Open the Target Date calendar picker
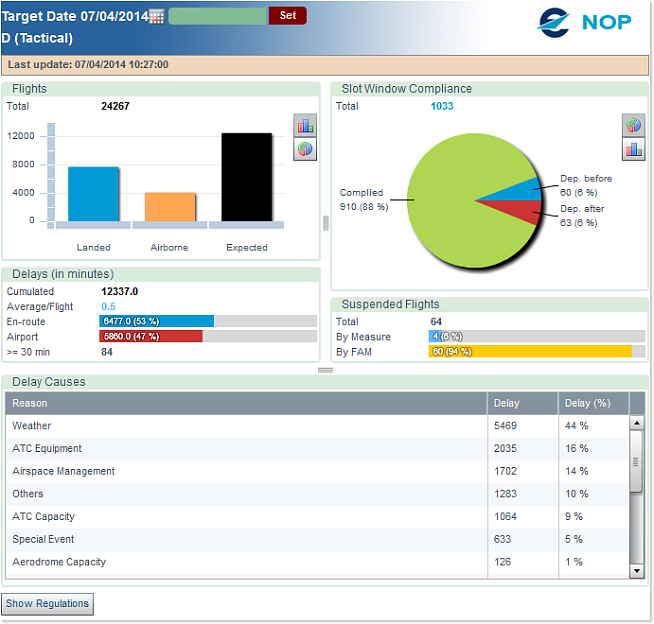Screen dimensions: 654x624 point(156,17)
